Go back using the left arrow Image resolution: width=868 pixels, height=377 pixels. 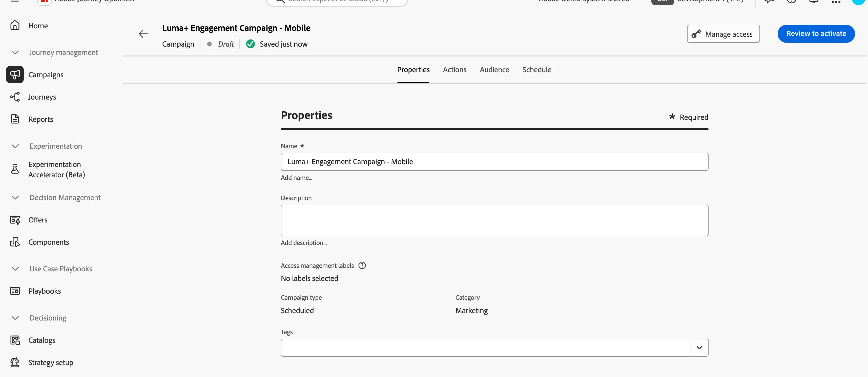coord(143,34)
